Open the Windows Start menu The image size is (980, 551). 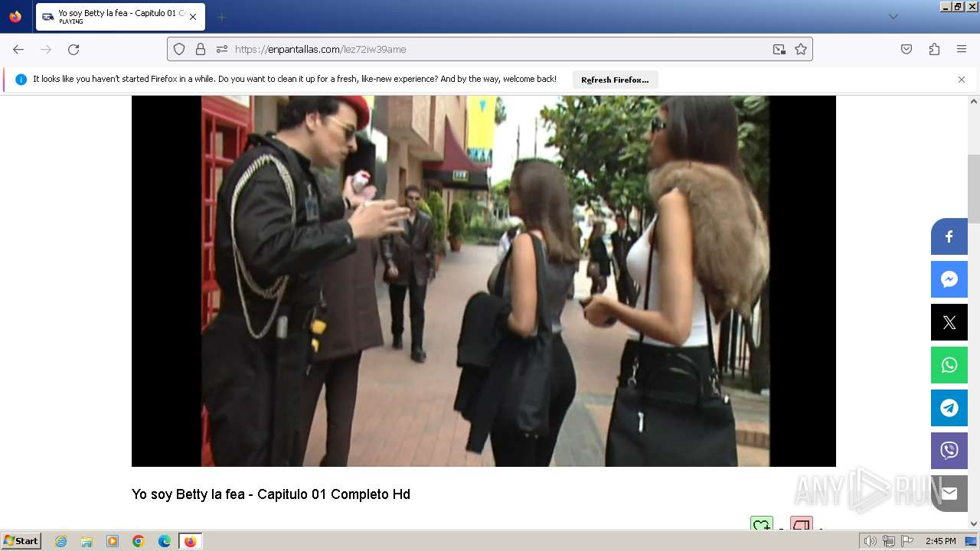tap(21, 541)
